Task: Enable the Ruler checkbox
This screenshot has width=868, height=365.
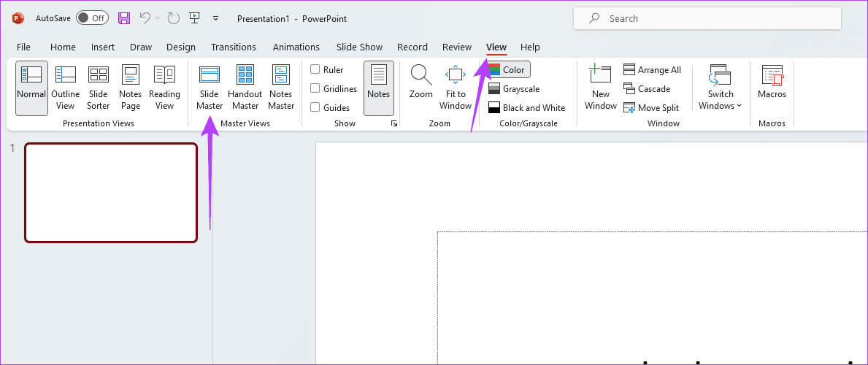Action: (315, 69)
